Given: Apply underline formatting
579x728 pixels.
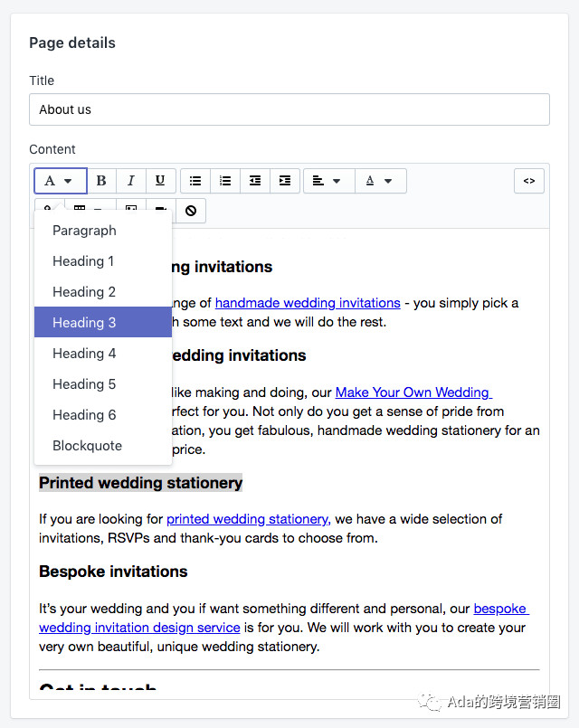Looking at the screenshot, I should click(160, 180).
